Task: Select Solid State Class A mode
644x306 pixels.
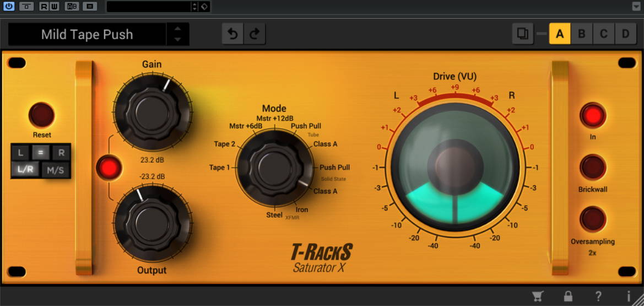Action: click(x=325, y=191)
